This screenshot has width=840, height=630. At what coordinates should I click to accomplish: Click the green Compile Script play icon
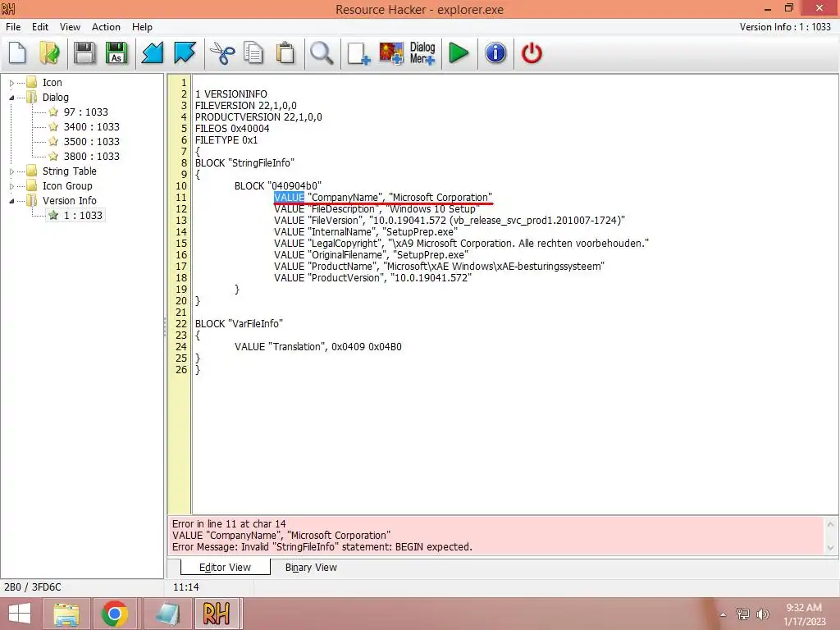click(459, 53)
